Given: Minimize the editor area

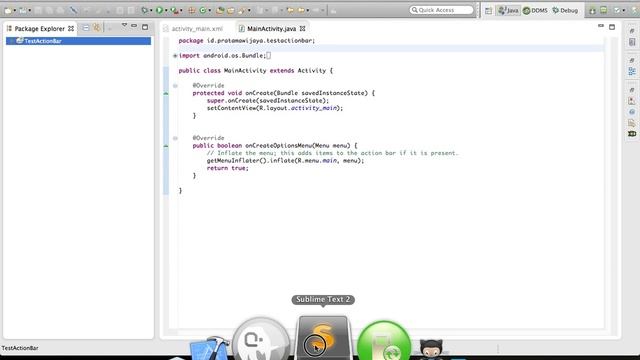Looking at the screenshot, I should (601, 26).
